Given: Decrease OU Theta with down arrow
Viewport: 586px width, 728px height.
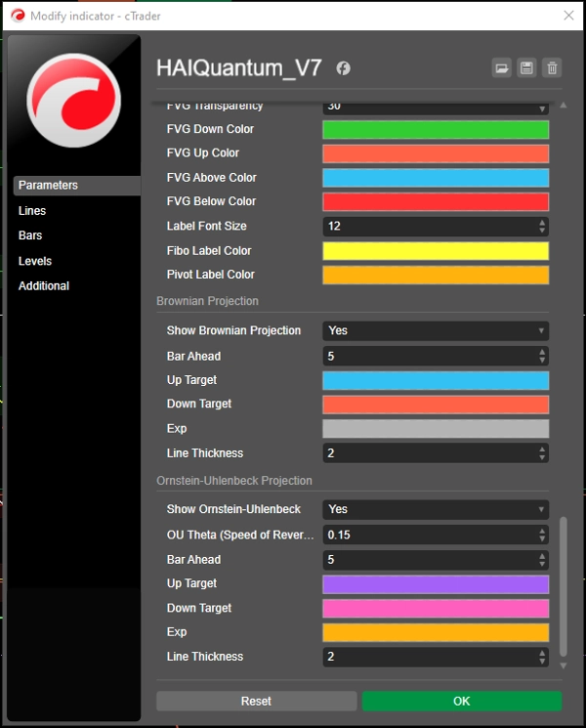Looking at the screenshot, I should 542,539.
